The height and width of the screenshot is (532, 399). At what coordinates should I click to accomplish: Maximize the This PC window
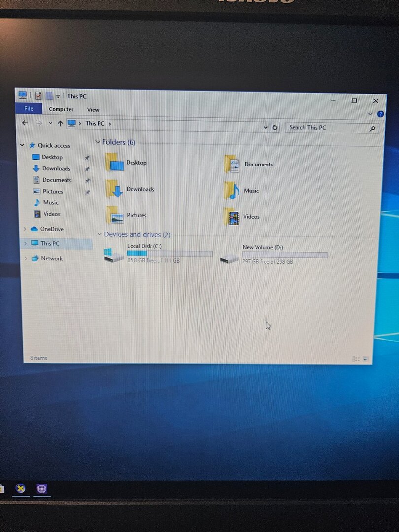coord(354,100)
